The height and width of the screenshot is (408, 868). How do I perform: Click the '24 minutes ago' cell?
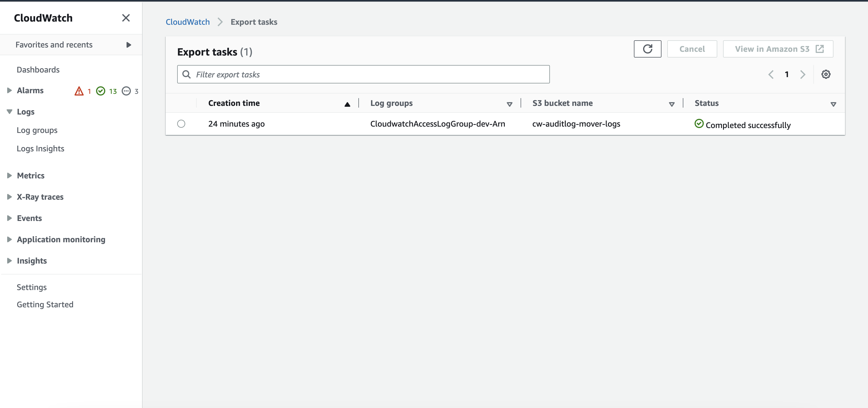pos(236,124)
